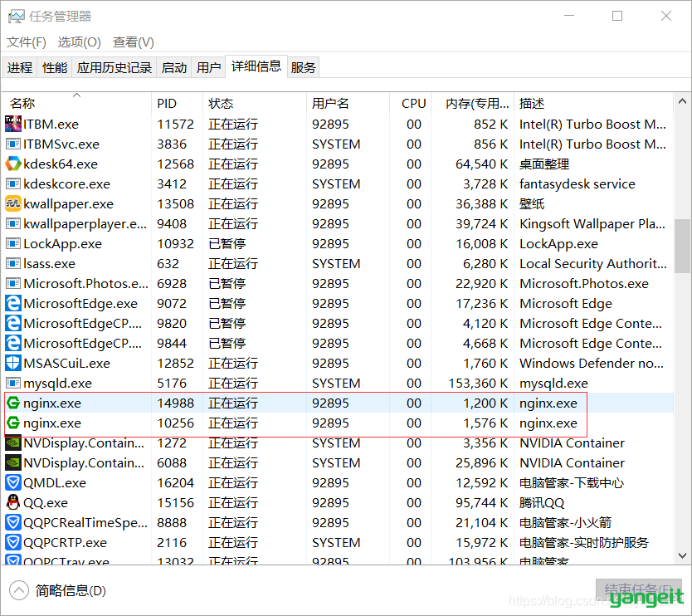
Task: Click the kwallpaper.exe process icon
Action: (12, 204)
